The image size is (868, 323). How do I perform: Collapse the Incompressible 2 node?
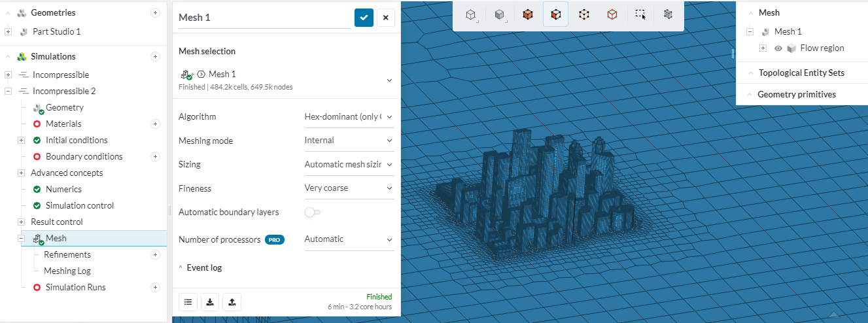(x=8, y=91)
